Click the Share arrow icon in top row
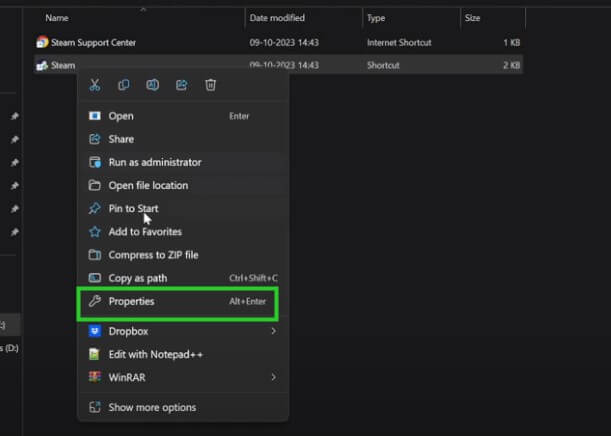This screenshot has width=611, height=436. pos(182,86)
